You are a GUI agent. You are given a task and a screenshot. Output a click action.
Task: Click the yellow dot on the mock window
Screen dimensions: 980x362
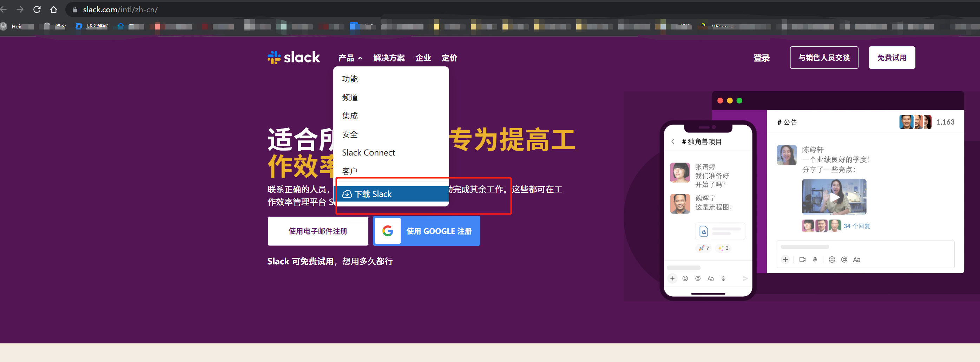pos(729,100)
